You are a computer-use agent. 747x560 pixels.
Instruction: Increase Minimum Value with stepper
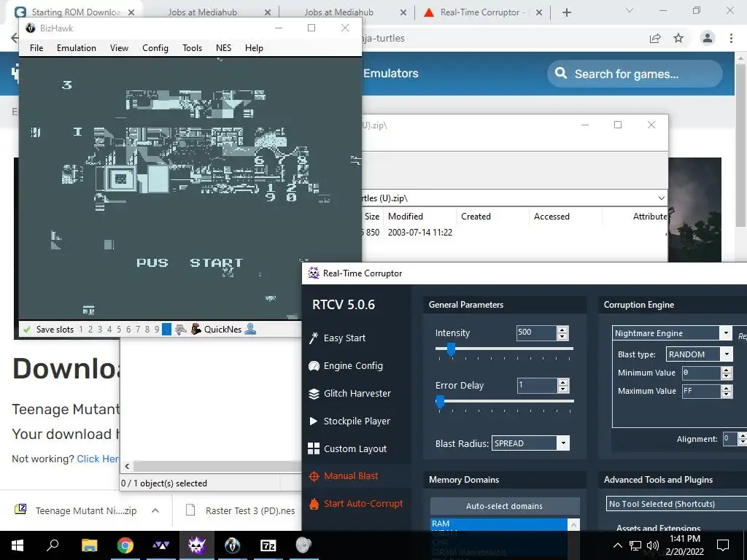click(727, 370)
